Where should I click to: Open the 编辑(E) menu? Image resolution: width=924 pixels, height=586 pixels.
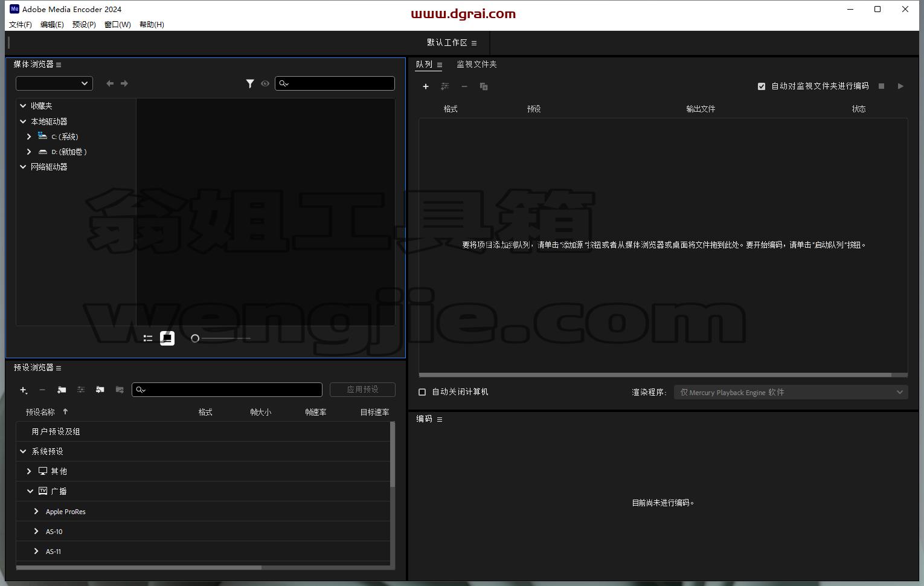(x=52, y=25)
